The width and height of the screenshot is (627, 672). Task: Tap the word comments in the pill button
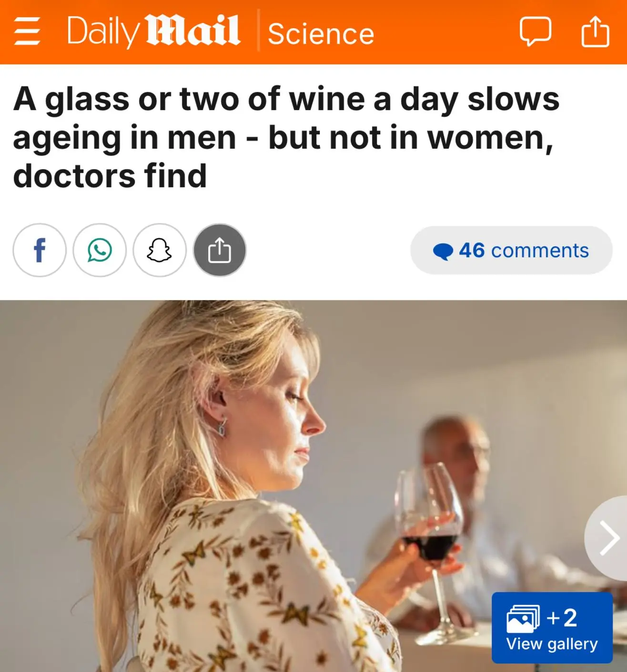540,251
